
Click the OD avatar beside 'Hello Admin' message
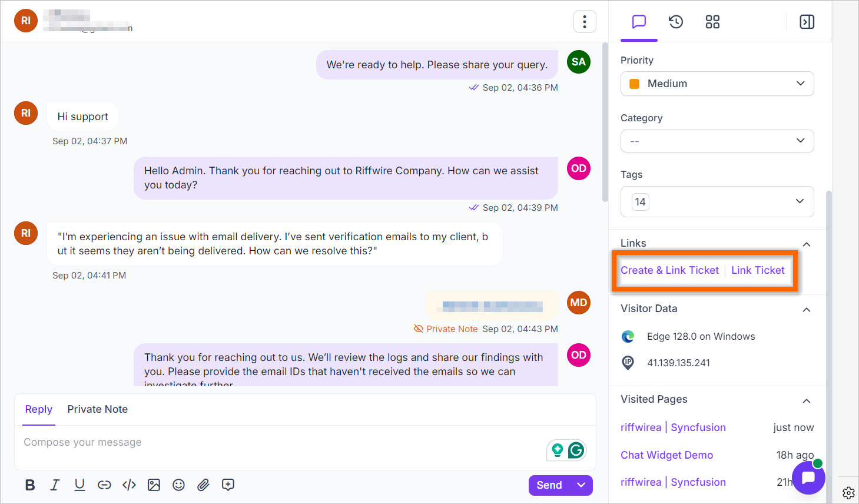point(579,168)
